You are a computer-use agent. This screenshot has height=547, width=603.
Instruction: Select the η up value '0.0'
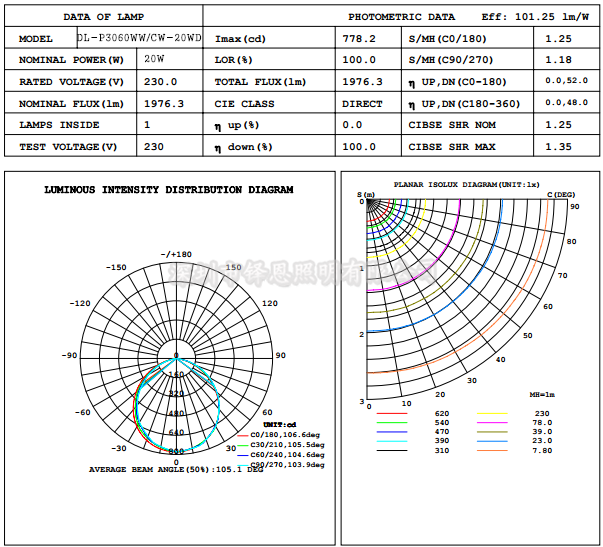pos(352,125)
